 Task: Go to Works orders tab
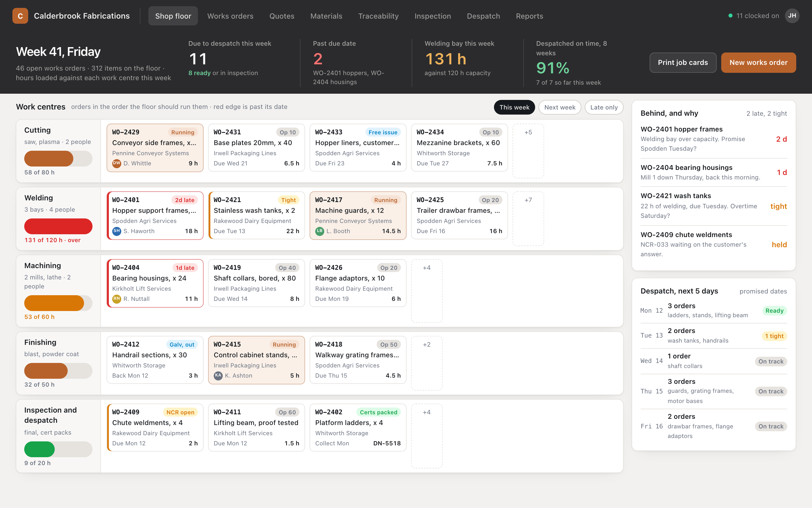coord(230,16)
